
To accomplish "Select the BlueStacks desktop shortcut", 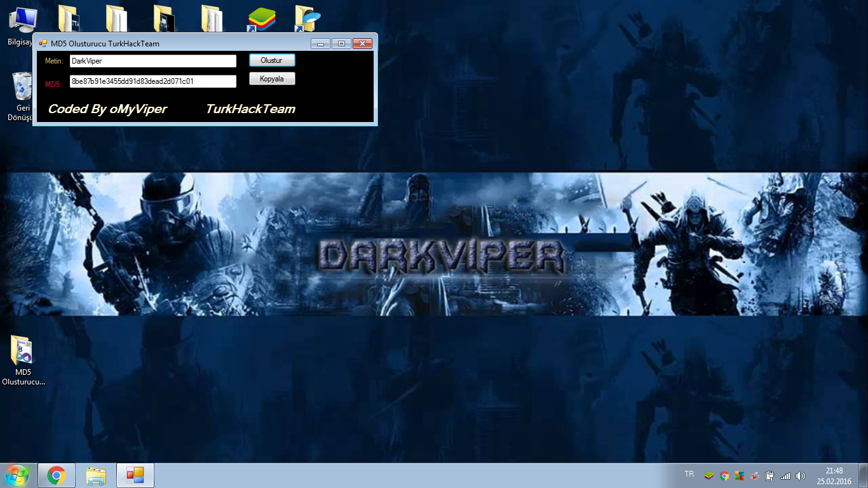I will pos(261,19).
